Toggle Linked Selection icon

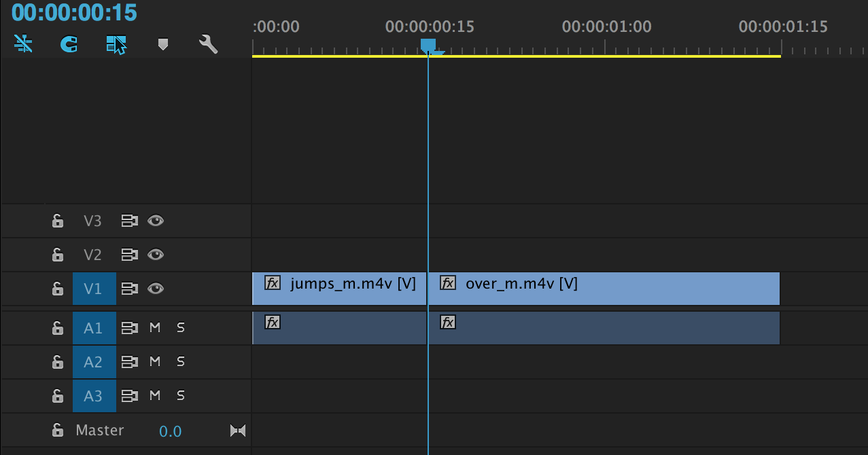pyautogui.click(x=116, y=45)
